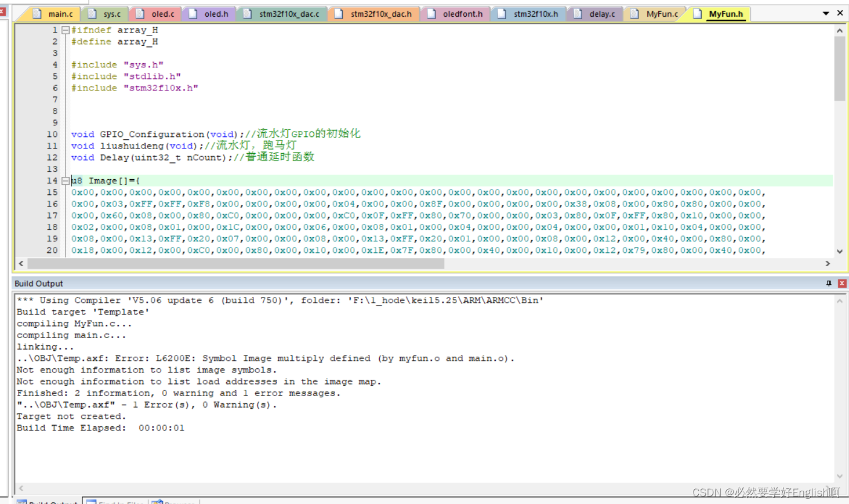Click the Build Output scrollbar up arrow
The image size is (849, 504).
point(840,300)
